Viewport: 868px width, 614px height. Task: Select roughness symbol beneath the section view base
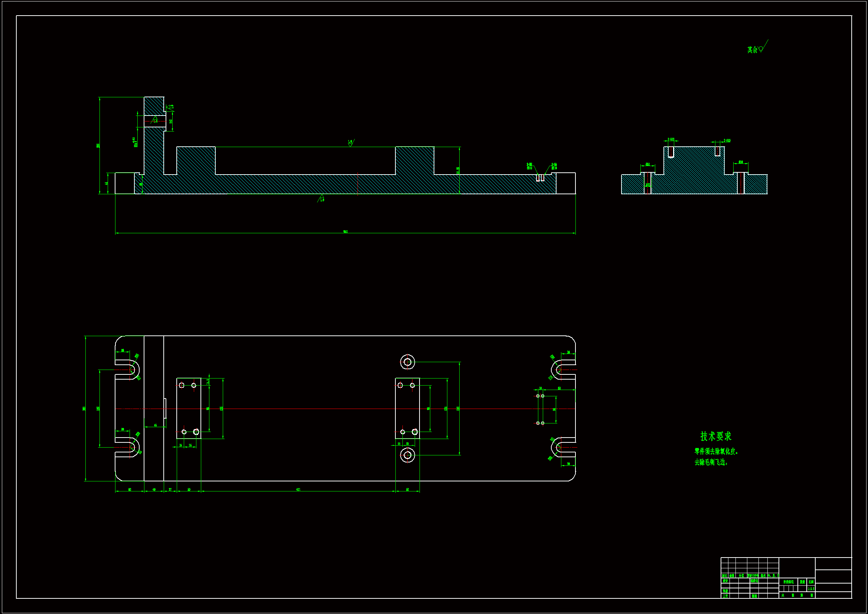(321, 198)
